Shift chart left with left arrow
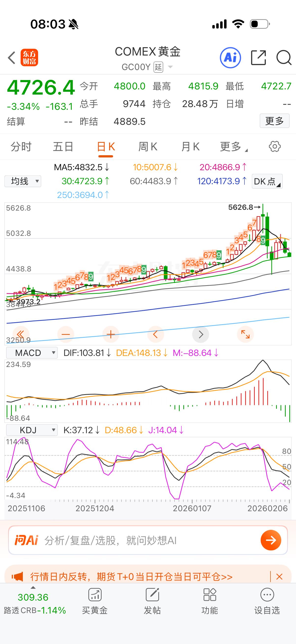This screenshot has height=644, width=296. click(x=155, y=334)
